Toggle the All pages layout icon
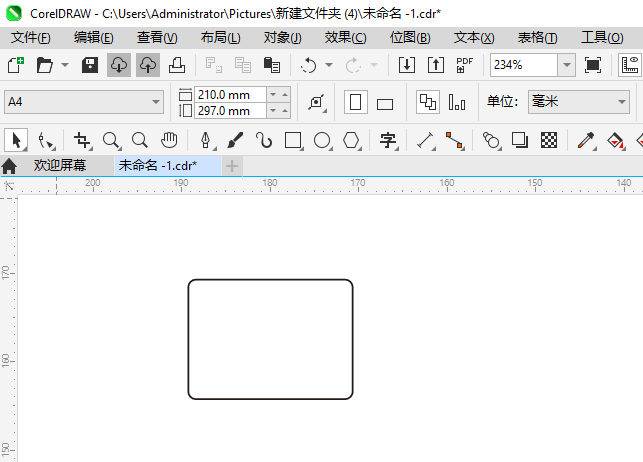Image resolution: width=643 pixels, height=462 pixels. click(x=428, y=102)
